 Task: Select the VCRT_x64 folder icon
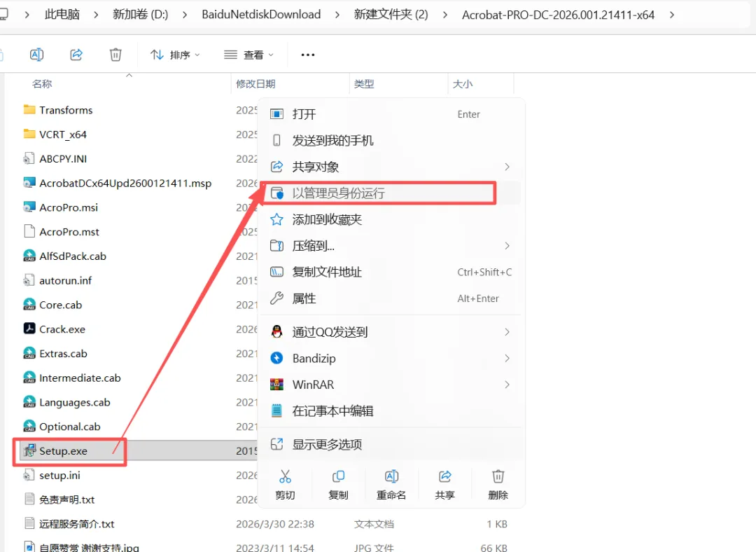29,134
